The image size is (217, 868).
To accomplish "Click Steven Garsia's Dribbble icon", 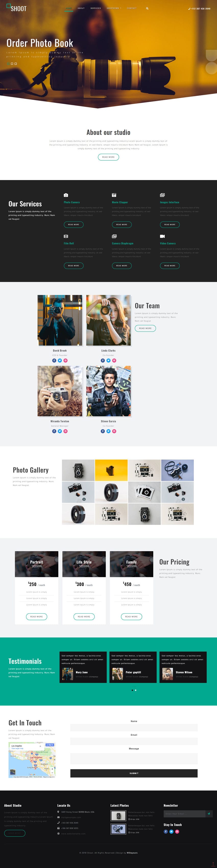I will tap(114, 431).
